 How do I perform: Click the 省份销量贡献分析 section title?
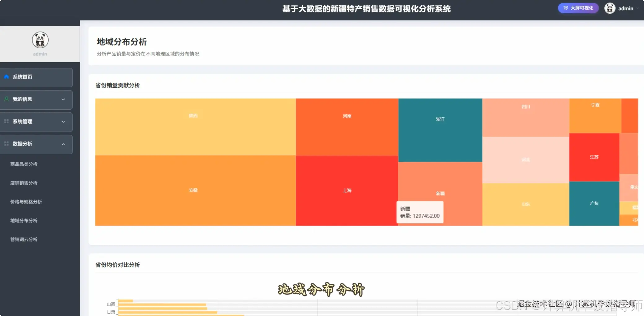tap(118, 85)
